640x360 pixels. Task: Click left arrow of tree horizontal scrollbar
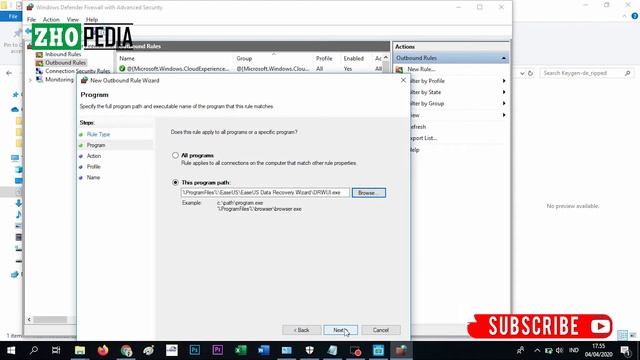(29, 320)
